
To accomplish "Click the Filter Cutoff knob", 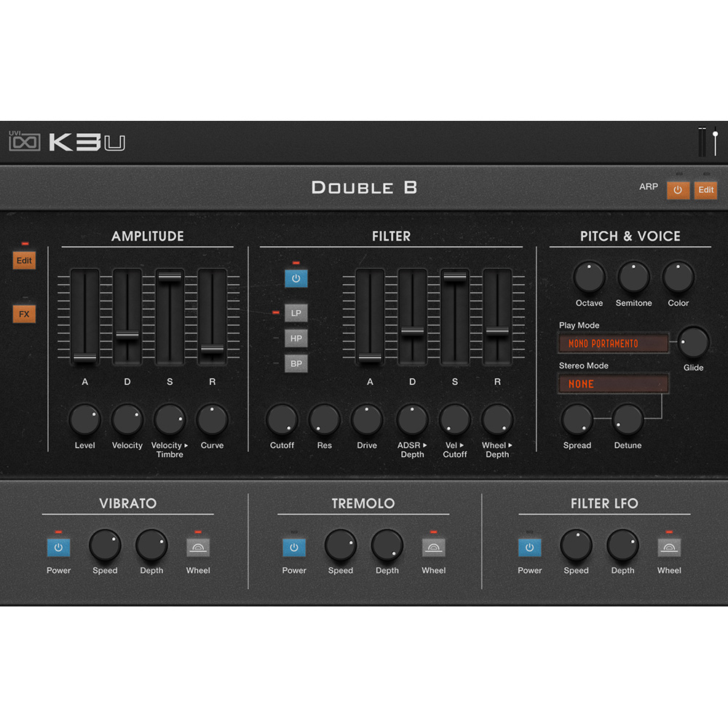I will coord(282,419).
